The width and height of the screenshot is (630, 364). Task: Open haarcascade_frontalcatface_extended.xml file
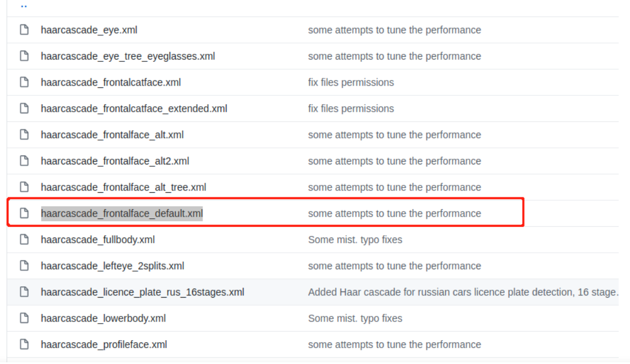(134, 108)
